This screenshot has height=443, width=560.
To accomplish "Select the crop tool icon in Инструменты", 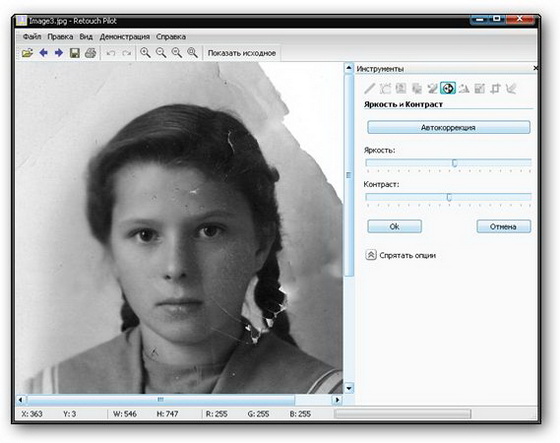I will click(495, 88).
